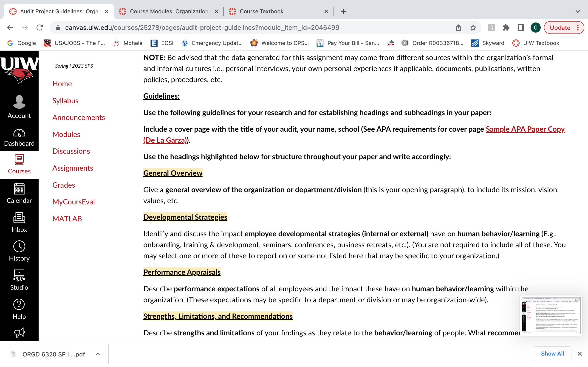588x367 pixels.
Task: Toggle the Chrome side panel
Action: 521,28
